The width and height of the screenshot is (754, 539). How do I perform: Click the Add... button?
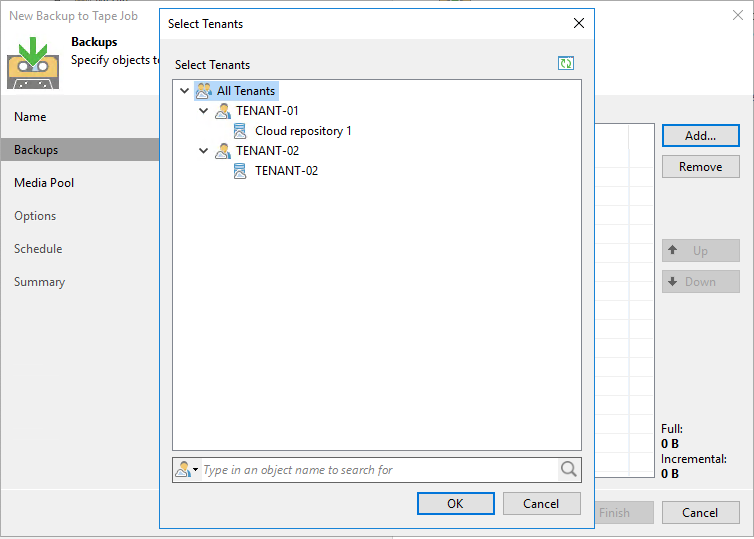[701, 136]
